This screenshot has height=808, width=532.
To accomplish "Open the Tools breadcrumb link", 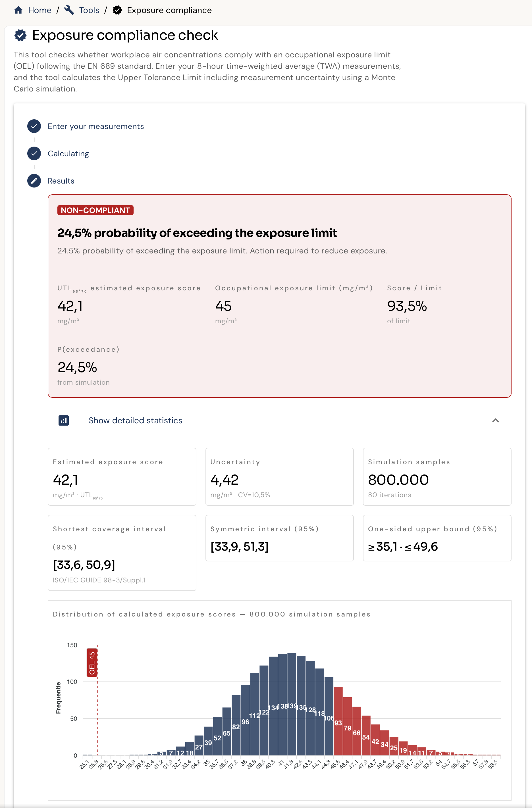I will tap(89, 10).
